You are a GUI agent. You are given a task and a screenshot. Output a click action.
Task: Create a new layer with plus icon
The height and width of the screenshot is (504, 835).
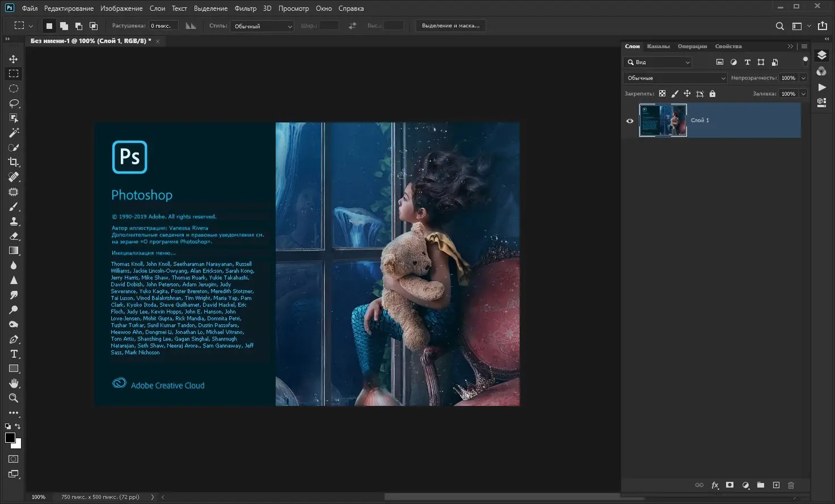[776, 485]
